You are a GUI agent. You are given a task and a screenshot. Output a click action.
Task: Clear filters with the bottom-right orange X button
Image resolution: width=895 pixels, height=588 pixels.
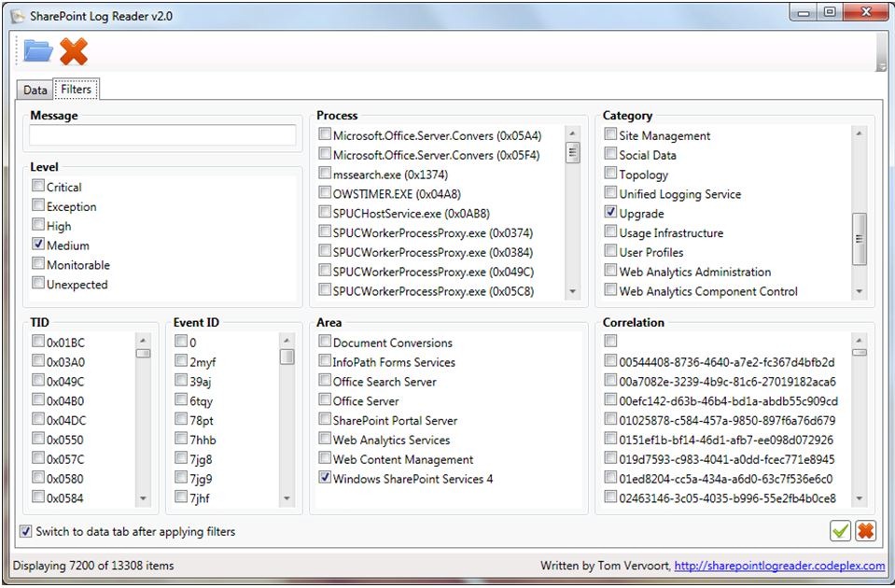pos(866,531)
